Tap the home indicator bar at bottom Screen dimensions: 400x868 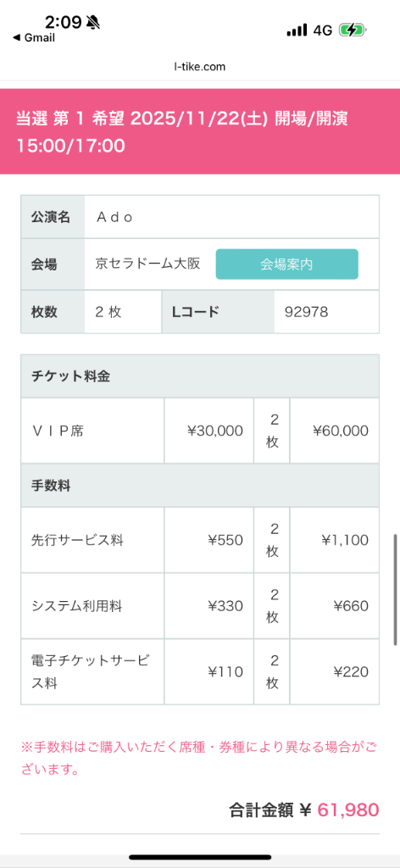point(200,857)
